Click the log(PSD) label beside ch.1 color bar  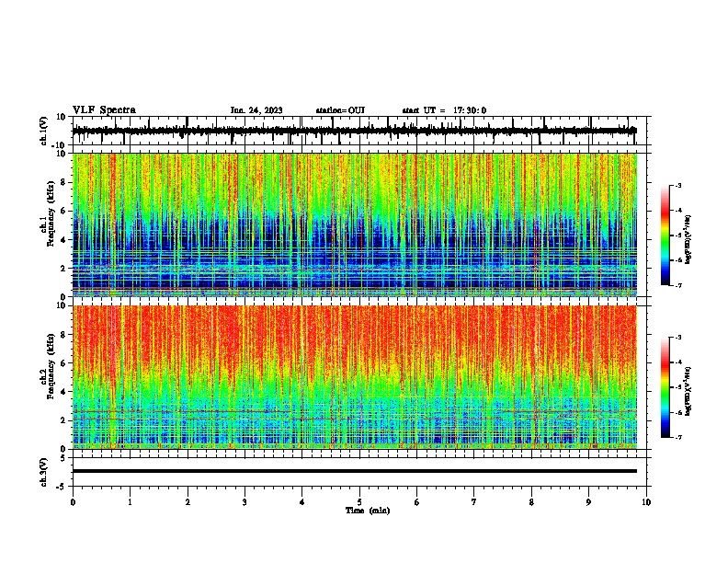(688, 239)
